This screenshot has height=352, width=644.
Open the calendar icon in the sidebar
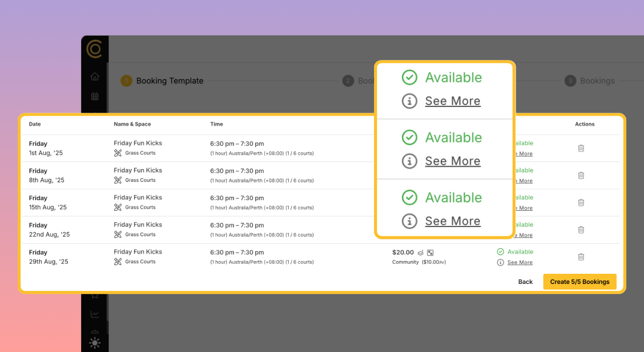tap(94, 96)
